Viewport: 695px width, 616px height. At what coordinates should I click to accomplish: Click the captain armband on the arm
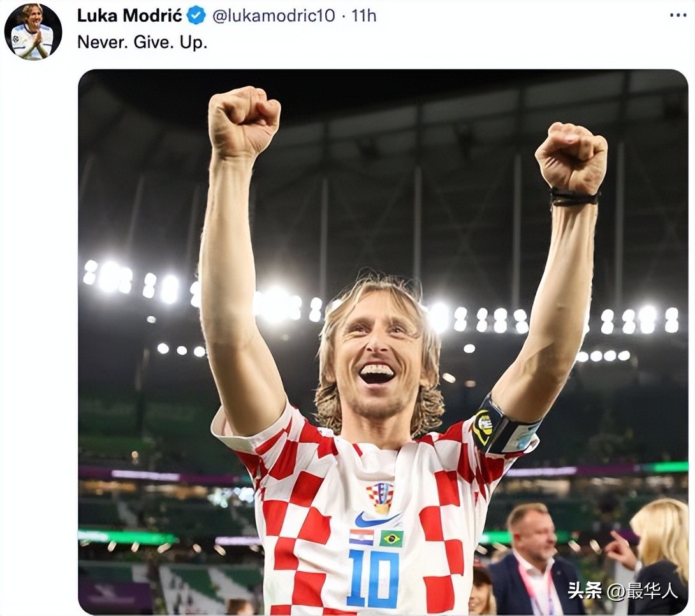pos(503,429)
